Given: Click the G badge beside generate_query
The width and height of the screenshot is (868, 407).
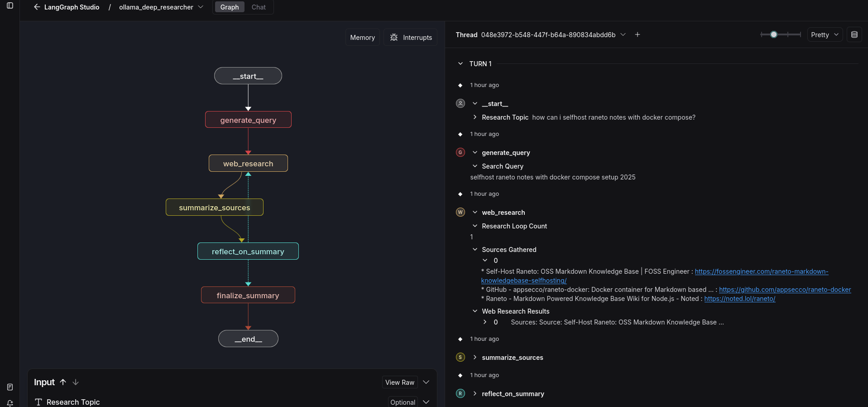Looking at the screenshot, I should tap(460, 152).
